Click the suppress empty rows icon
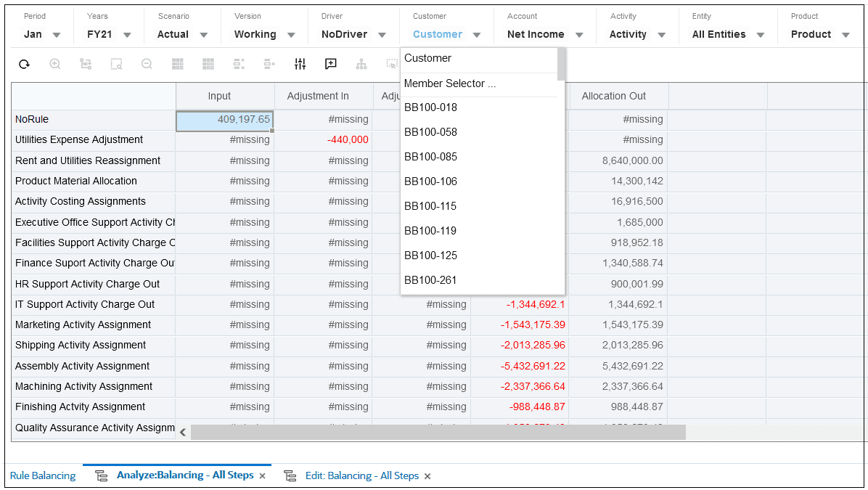Image resolution: width=868 pixels, height=490 pixels. [x=239, y=64]
